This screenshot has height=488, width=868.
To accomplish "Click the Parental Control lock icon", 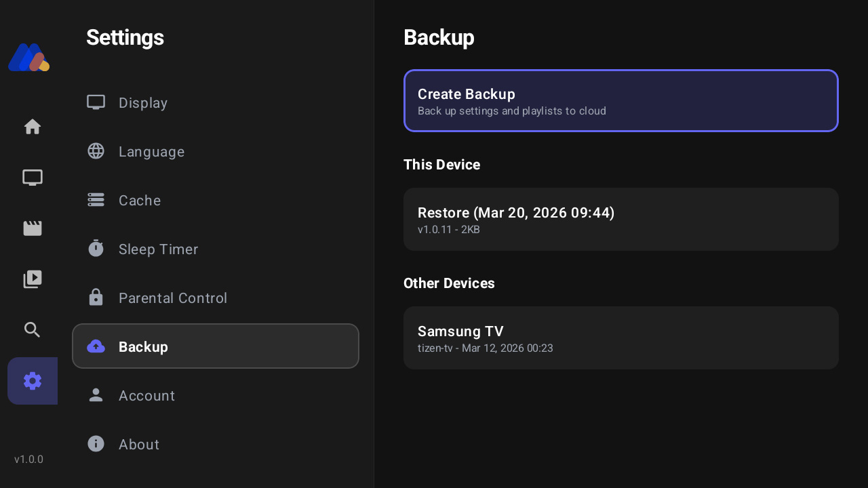I will 96,297.
